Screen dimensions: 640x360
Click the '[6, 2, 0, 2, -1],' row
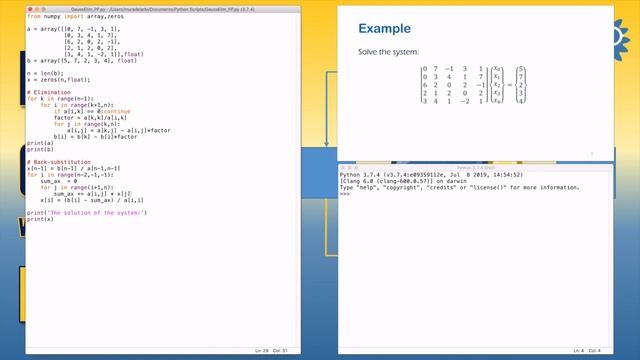pos(92,42)
